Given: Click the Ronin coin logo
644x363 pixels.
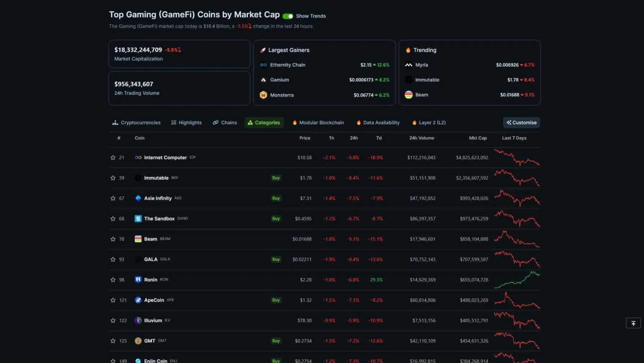Looking at the screenshot, I should pyautogui.click(x=138, y=279).
